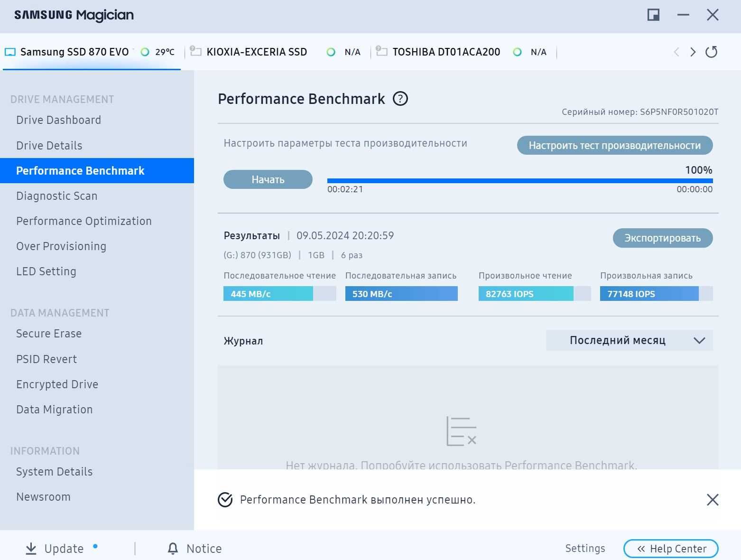Click KIOXIA health status circle
Image resolution: width=741 pixels, height=560 pixels.
(331, 52)
